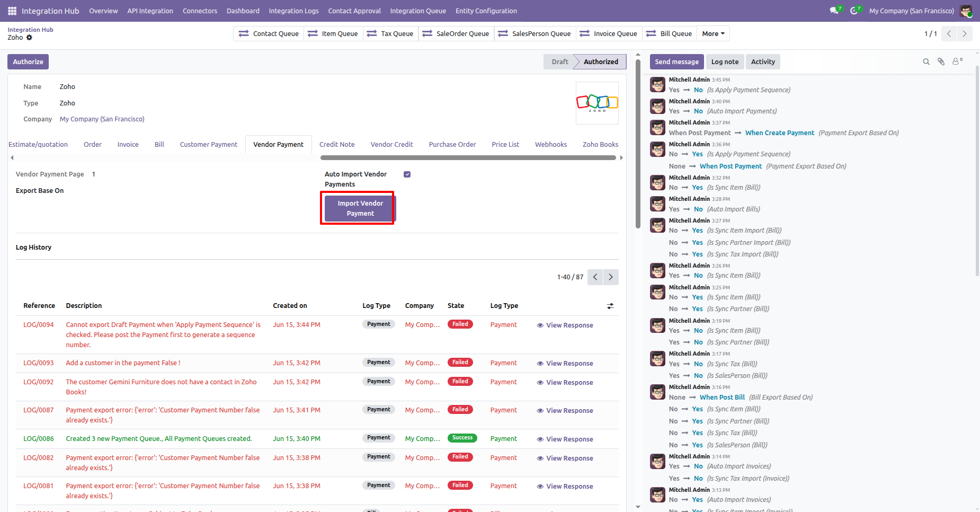The image size is (980, 512).
Task: Open Item Queue smart button
Action: [x=333, y=33]
